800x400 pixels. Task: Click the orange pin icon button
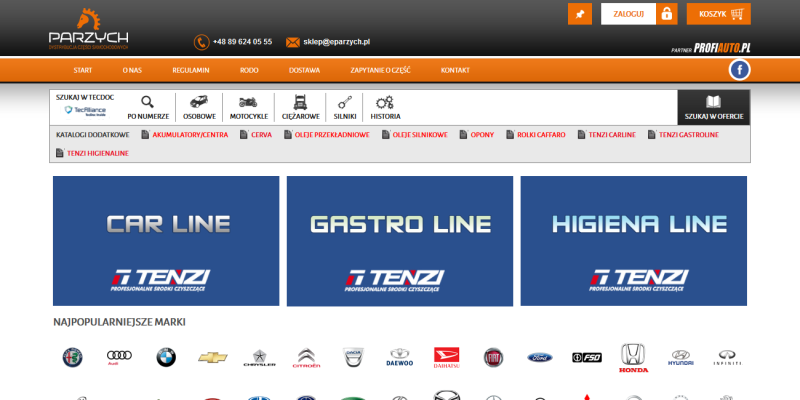pos(580,14)
